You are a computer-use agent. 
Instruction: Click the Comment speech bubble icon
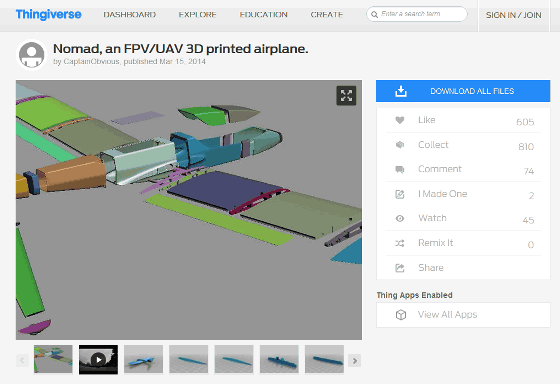click(400, 169)
